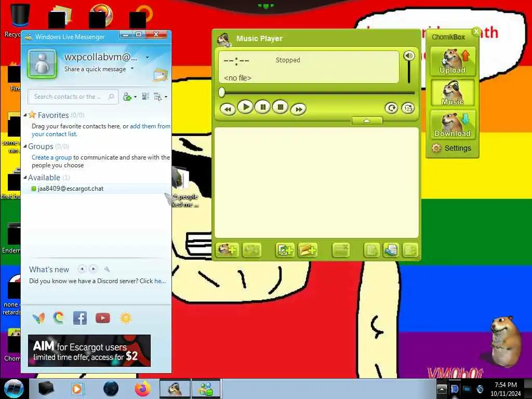Change the contact list layout
This screenshot has width=532, height=399.
click(145, 97)
